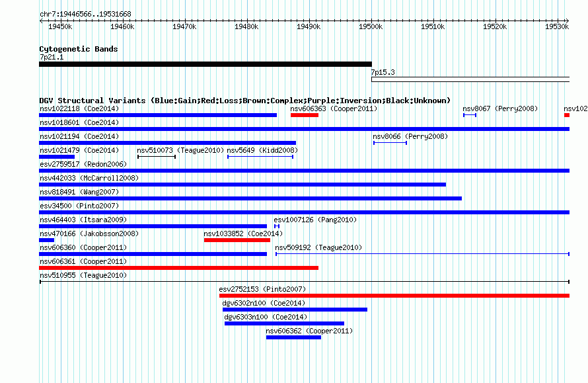
Task: Select the red nsv606363 loss bar
Action: (305, 115)
